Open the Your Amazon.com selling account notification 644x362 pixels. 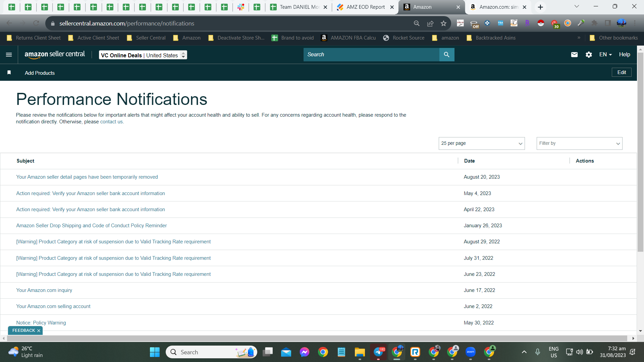53,306
